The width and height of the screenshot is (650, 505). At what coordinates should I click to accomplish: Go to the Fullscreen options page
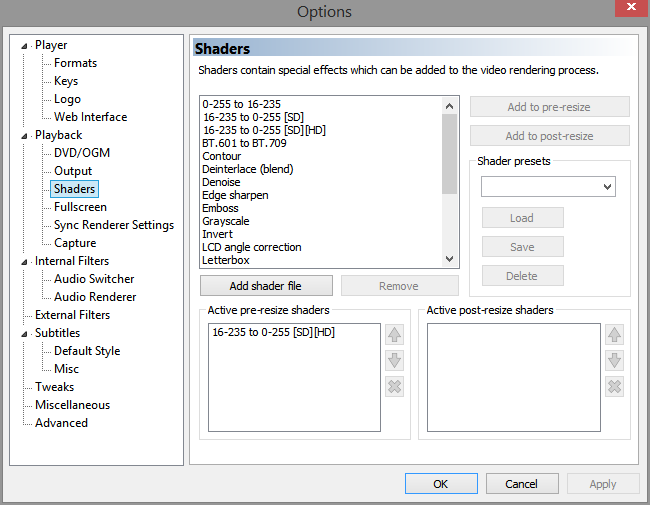point(80,207)
